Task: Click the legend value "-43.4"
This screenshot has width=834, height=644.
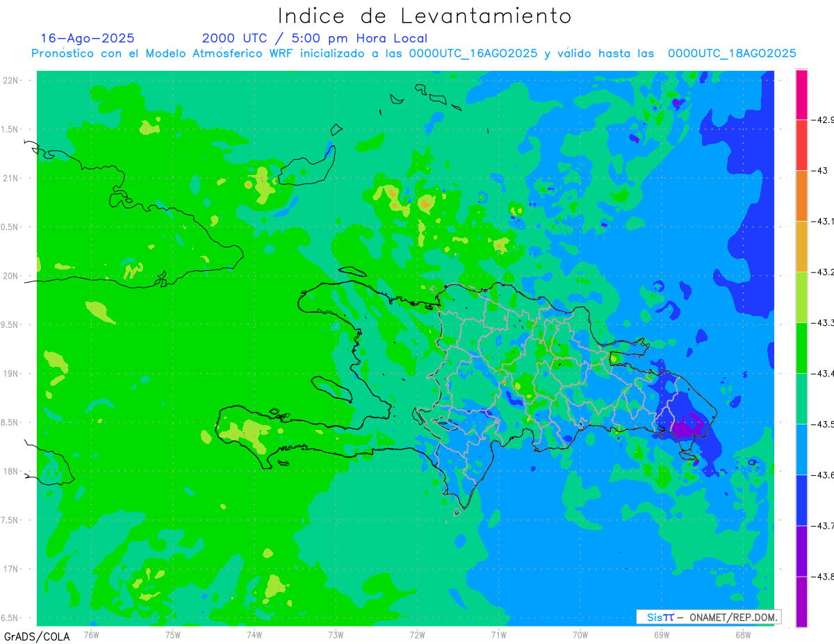Action: click(823, 373)
